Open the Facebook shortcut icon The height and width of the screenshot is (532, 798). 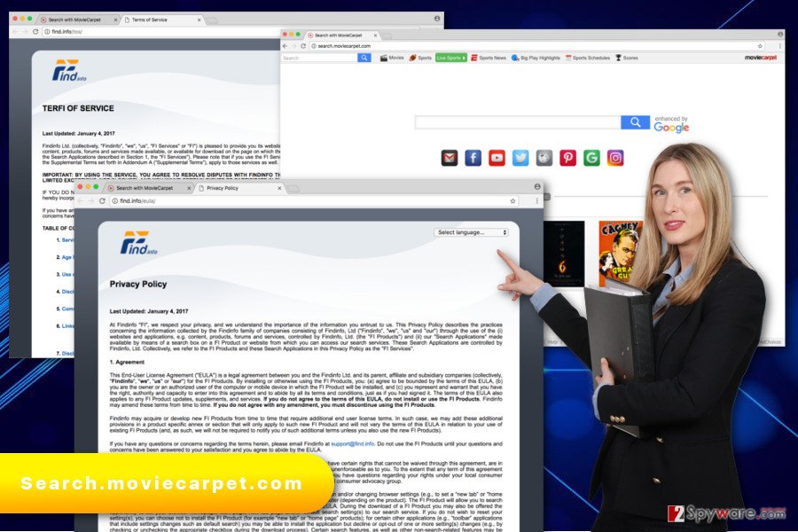[473, 159]
